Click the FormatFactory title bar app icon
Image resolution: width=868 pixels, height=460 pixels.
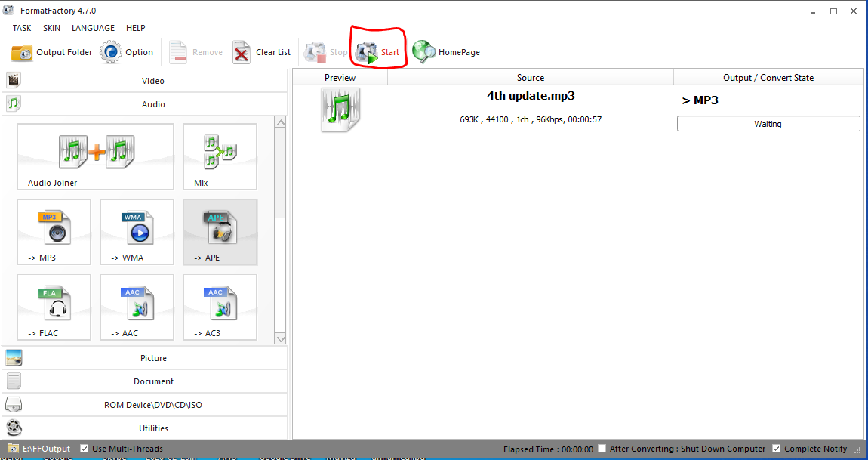[8, 10]
